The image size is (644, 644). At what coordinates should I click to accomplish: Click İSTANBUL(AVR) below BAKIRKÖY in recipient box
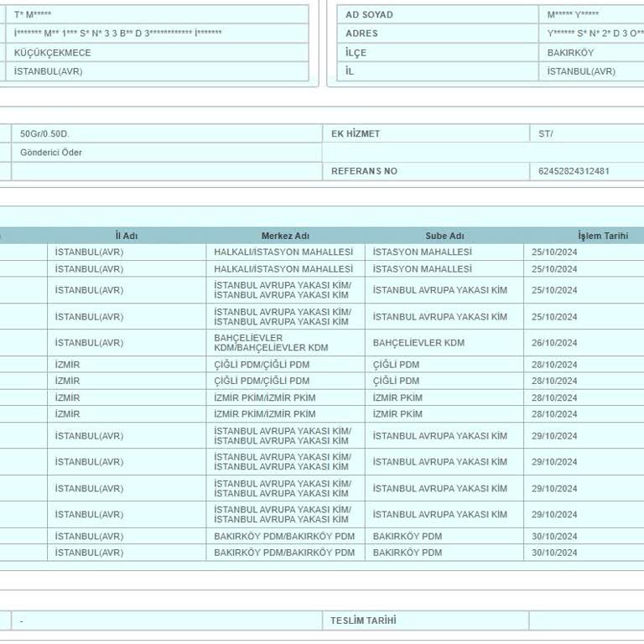[x=581, y=71]
